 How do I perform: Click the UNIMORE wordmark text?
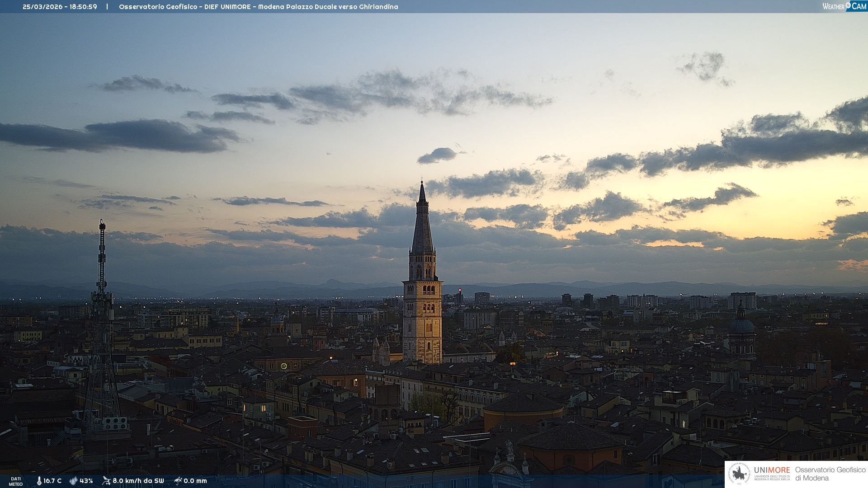772,470
